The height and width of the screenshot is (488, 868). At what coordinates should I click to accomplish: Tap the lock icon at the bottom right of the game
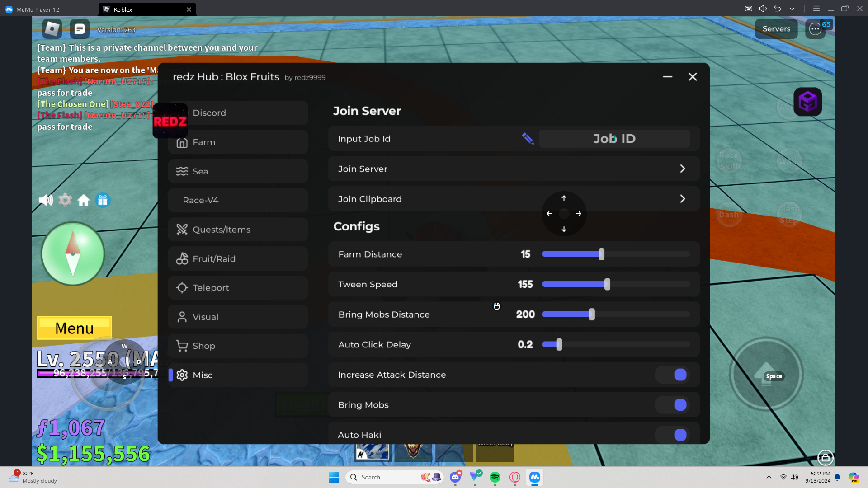[x=826, y=458]
